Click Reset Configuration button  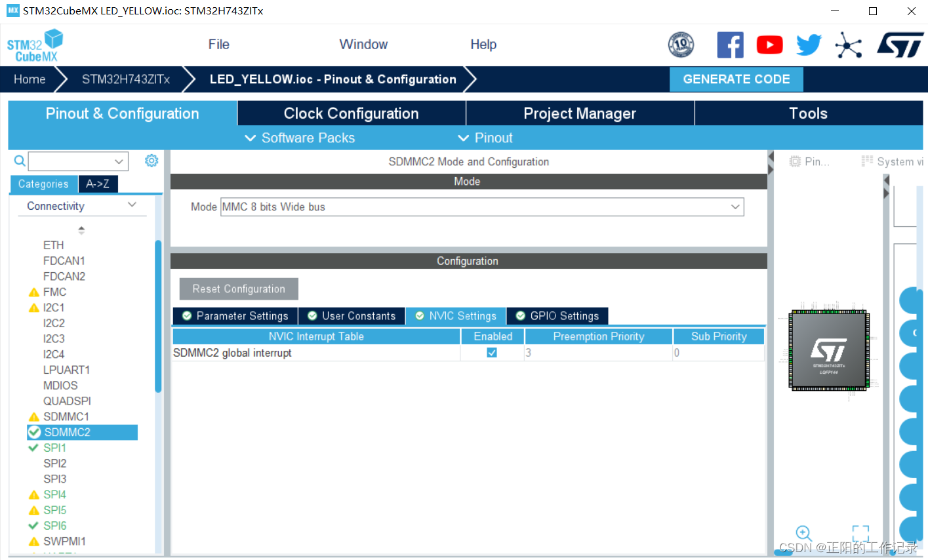coord(239,289)
